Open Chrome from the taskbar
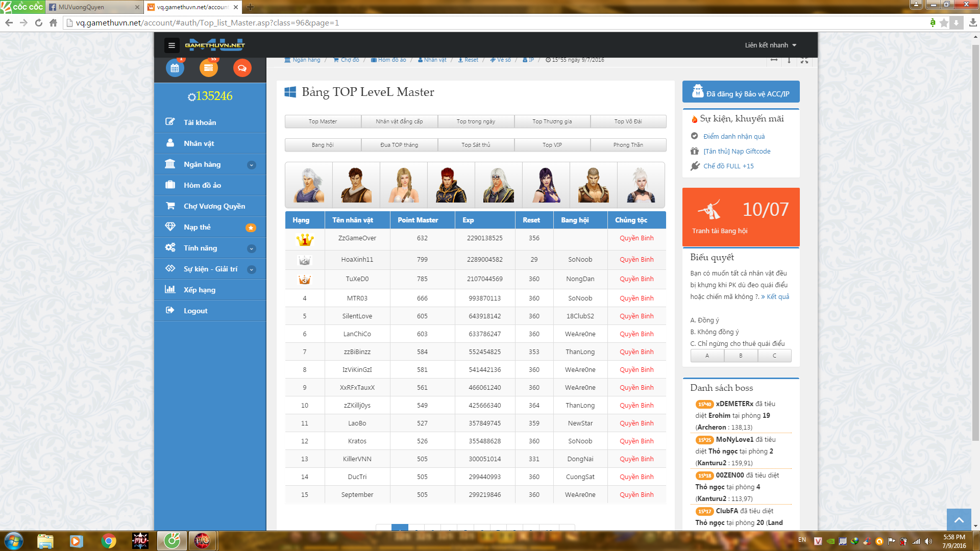This screenshot has width=980, height=551. (108, 541)
